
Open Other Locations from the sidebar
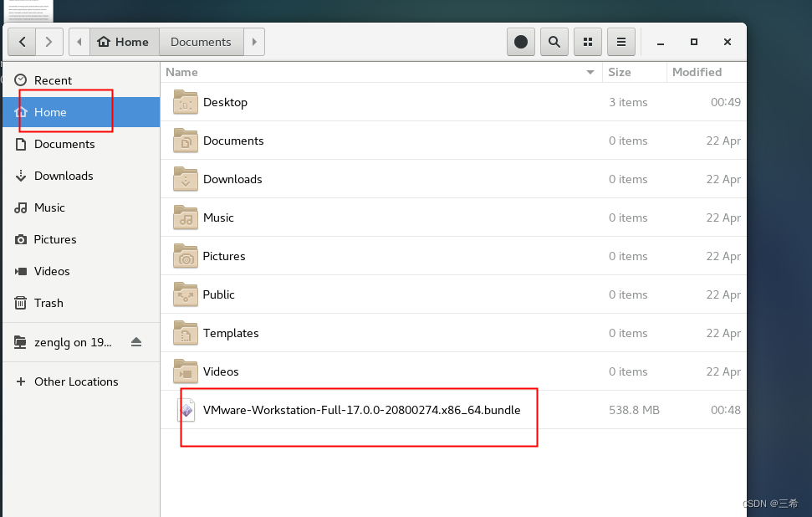tap(75, 381)
